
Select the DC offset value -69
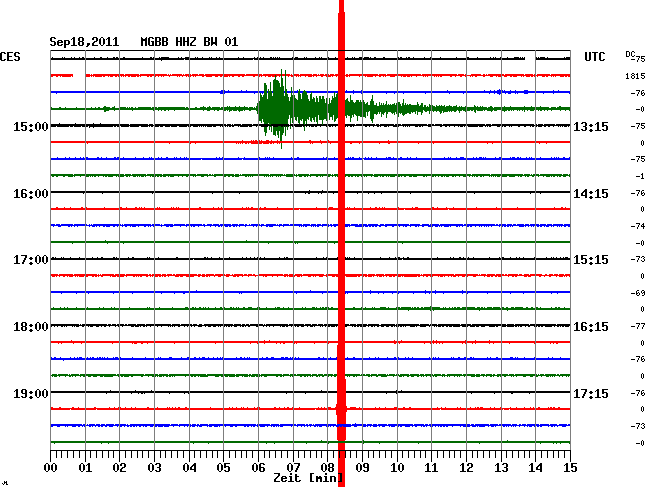(x=638, y=293)
